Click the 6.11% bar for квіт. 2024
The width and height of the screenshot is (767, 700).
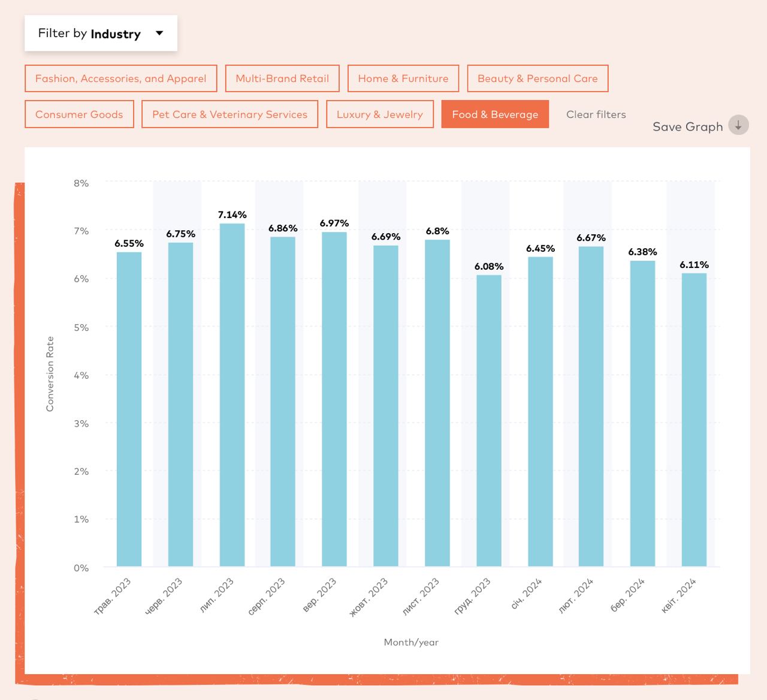click(x=694, y=420)
